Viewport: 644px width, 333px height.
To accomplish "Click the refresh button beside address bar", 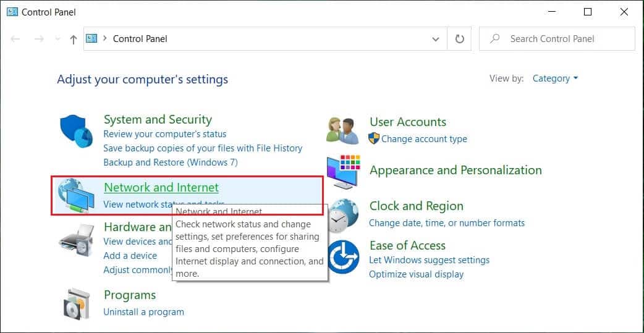I will pos(459,39).
